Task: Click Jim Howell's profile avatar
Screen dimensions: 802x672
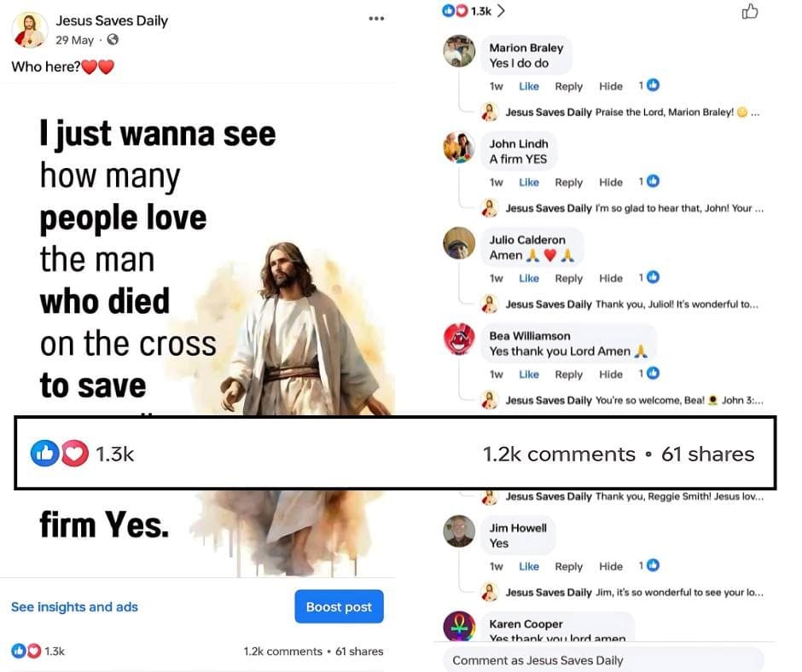Action: click(459, 530)
